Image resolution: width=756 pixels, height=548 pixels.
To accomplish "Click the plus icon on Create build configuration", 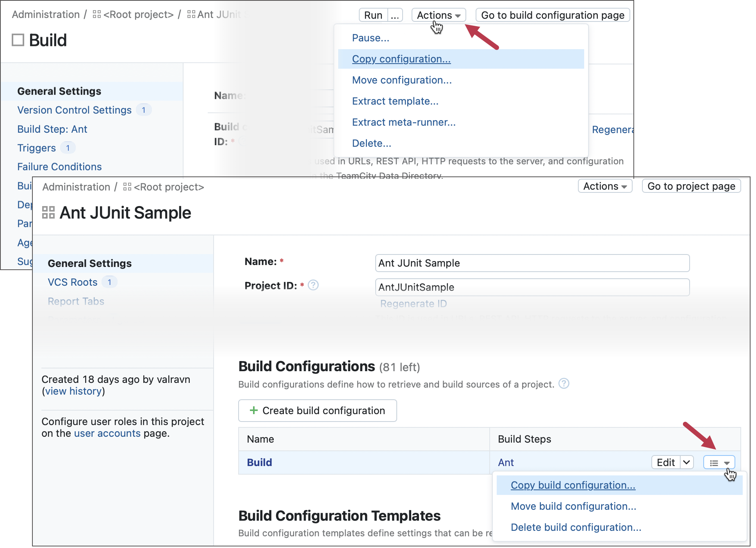I will 254,411.
